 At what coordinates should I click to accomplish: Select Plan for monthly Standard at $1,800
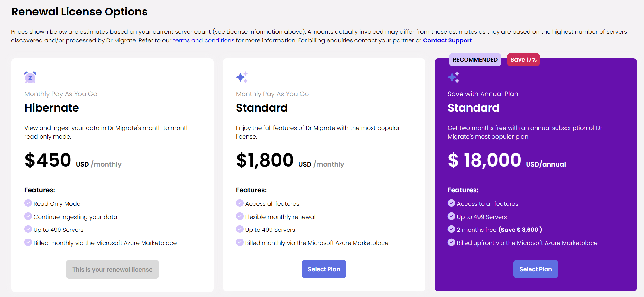(324, 269)
